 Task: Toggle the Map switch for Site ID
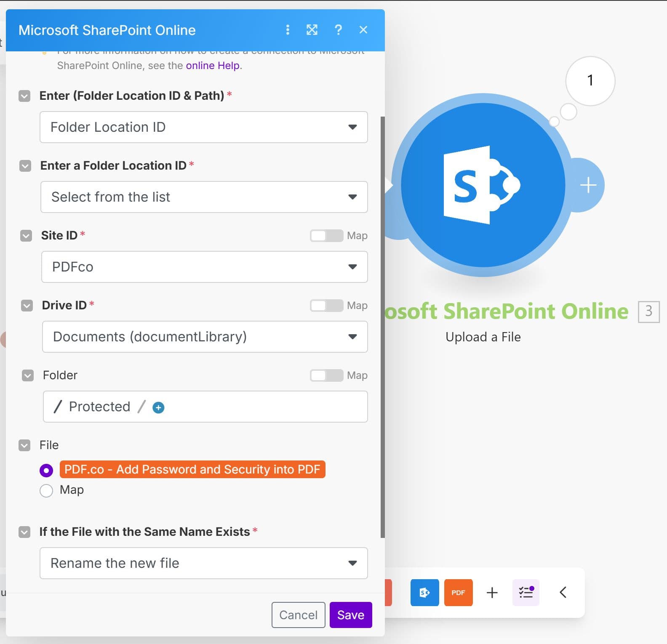[x=326, y=236]
